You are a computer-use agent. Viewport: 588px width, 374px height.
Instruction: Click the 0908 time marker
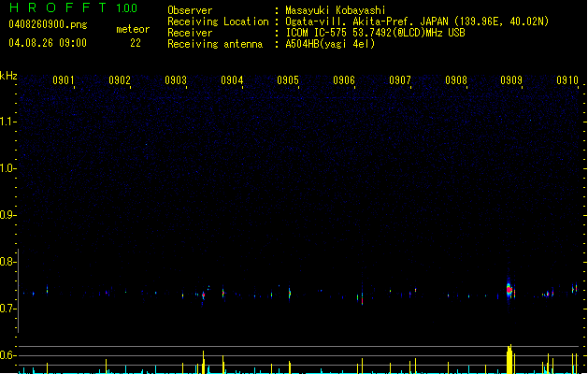tap(456, 80)
